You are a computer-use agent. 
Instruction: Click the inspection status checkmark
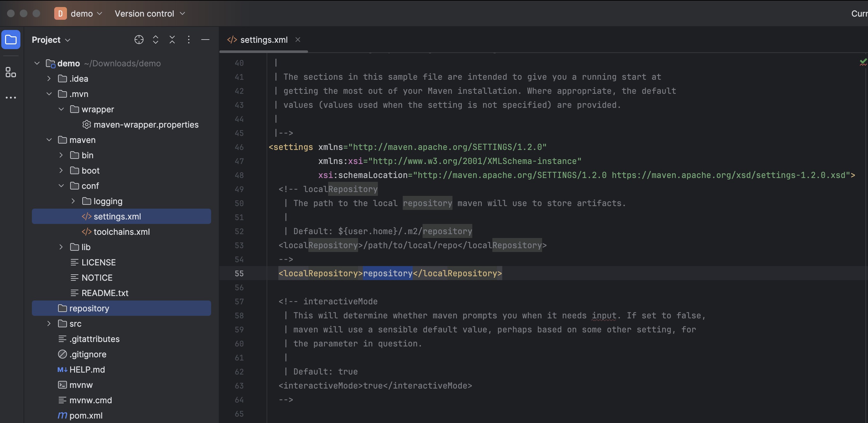tap(863, 62)
